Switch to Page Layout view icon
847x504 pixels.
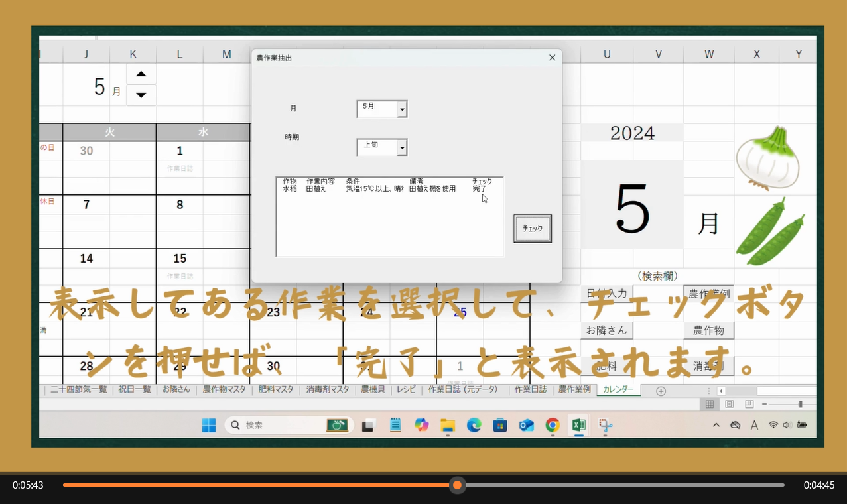click(x=730, y=404)
